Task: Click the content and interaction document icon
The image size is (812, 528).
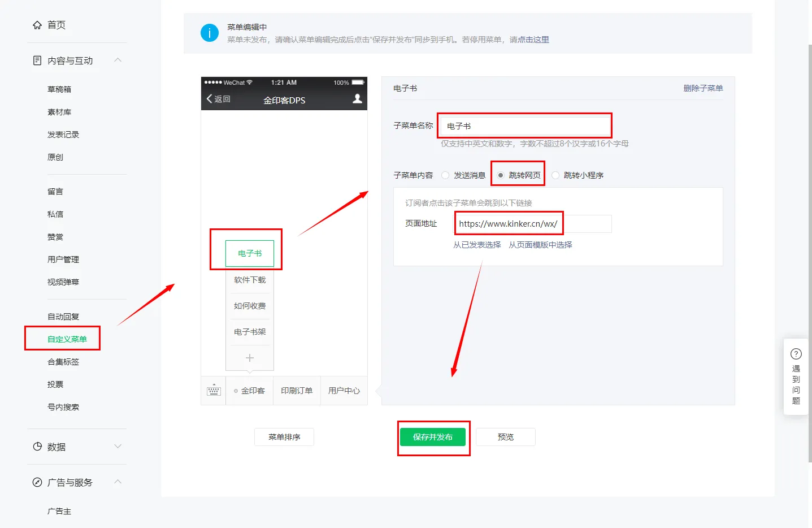Action: (x=37, y=60)
